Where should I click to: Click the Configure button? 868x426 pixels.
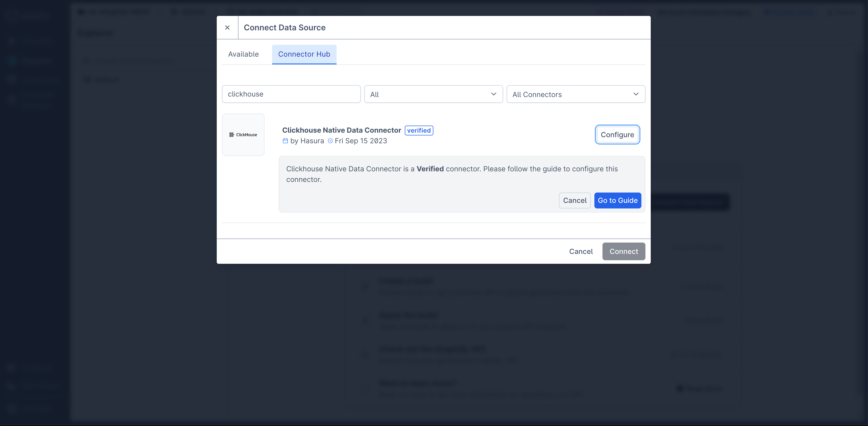click(617, 135)
